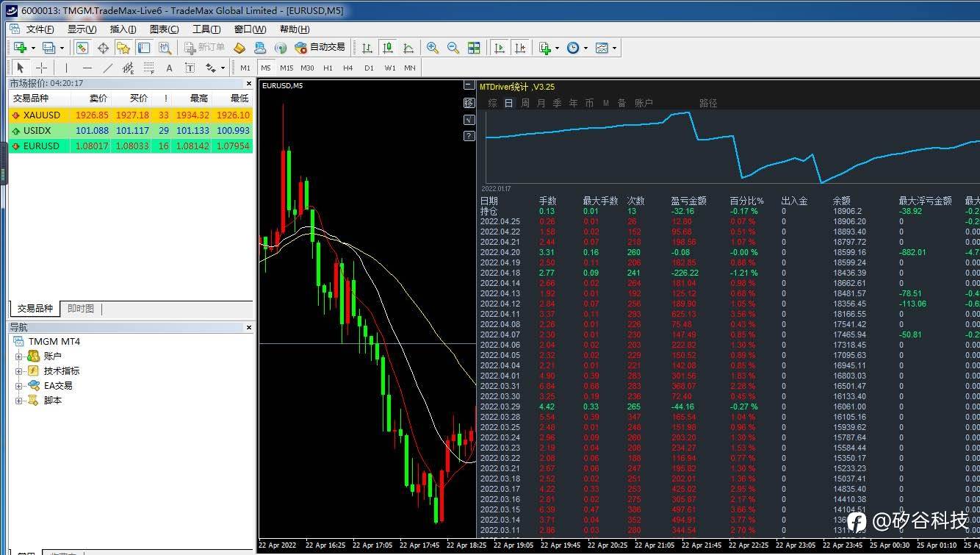Expand the periodicity clock dropdown arrow
Screen dimensions: 980x555
[586, 48]
